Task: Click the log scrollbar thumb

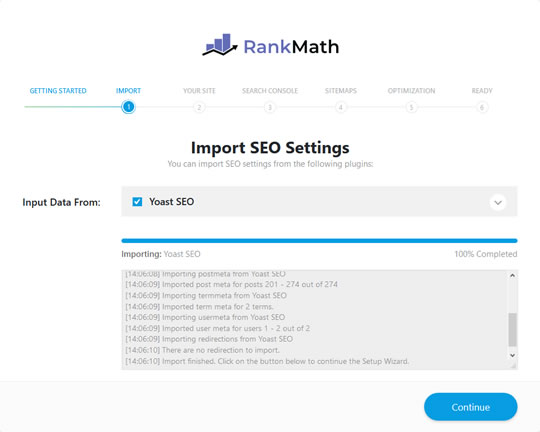Action: [x=512, y=330]
